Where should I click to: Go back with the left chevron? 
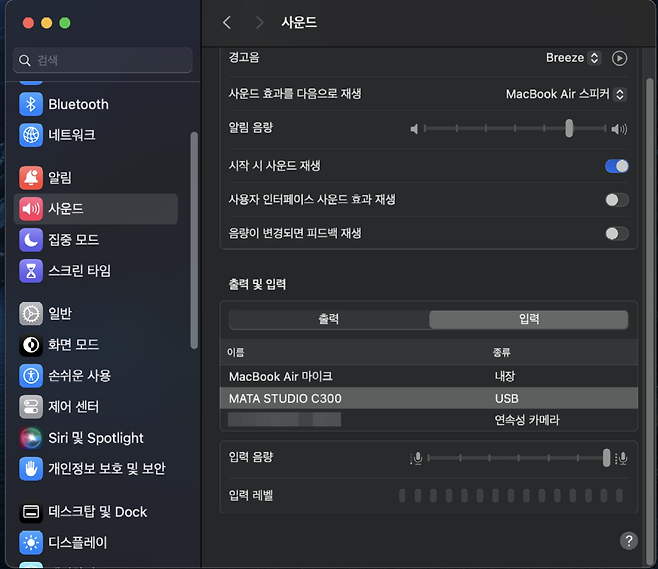pyautogui.click(x=227, y=22)
